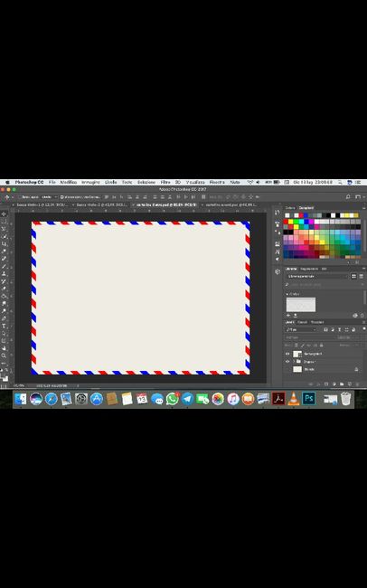Switch to the Senza titolo-2 document tab
The image size is (367, 588).
click(x=101, y=205)
